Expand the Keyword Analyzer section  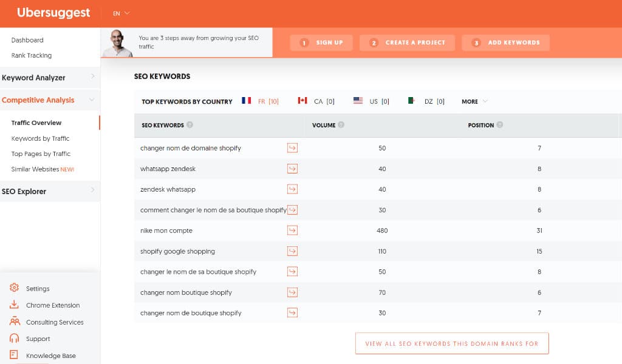[50, 78]
